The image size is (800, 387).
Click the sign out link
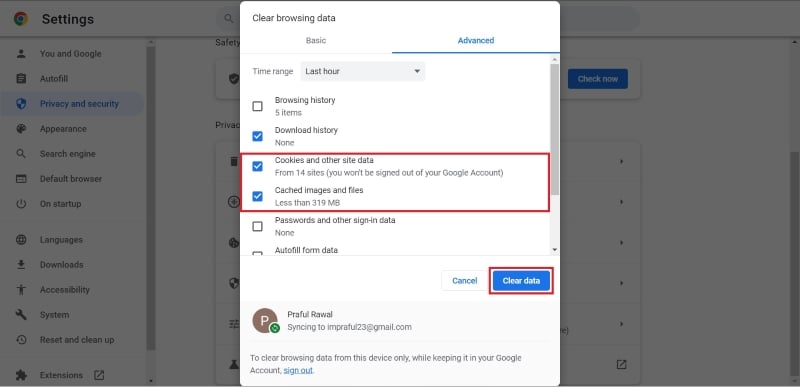[x=298, y=370]
